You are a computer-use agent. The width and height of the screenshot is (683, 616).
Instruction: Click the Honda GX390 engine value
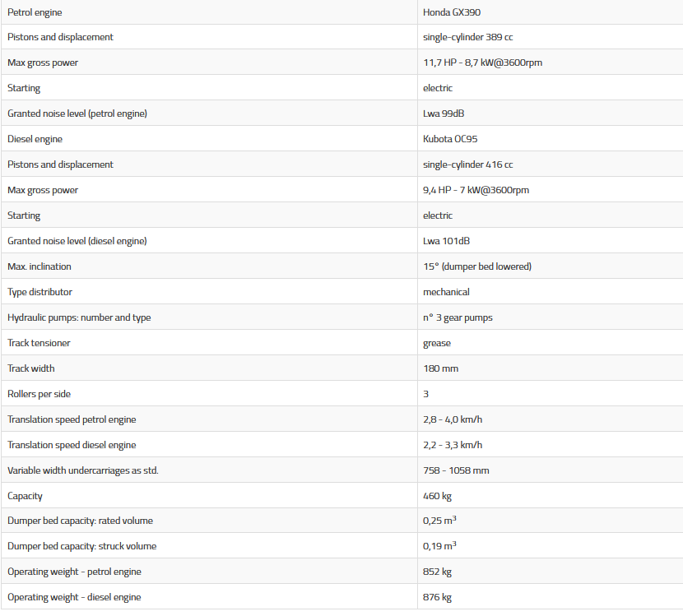pos(452,12)
